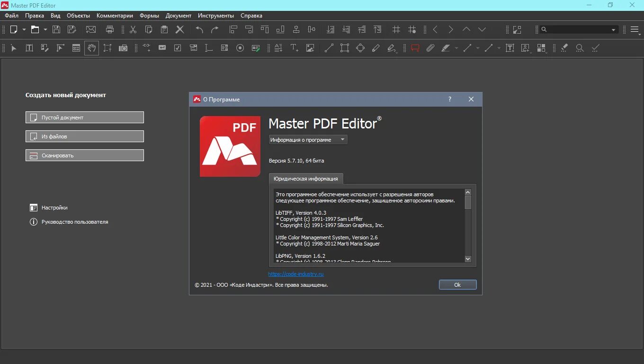Viewport: 644px width, 364px height.
Task: Click 'Пустой документ' button
Action: click(x=85, y=118)
